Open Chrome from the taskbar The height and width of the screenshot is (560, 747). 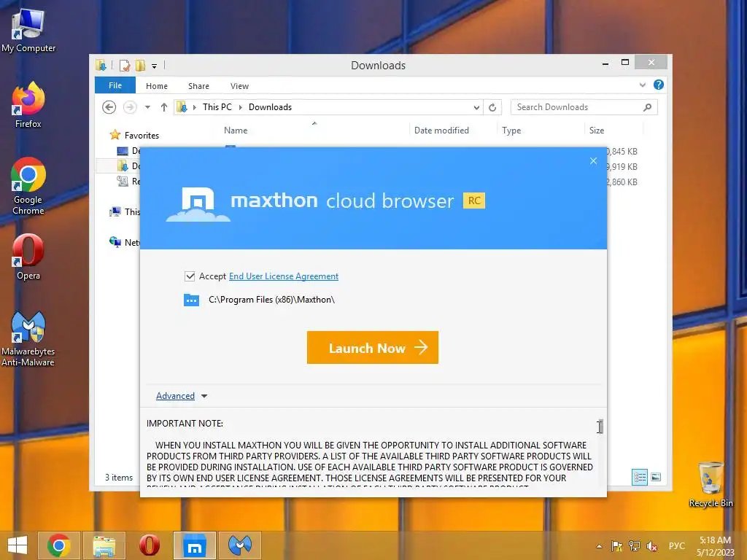[x=59, y=545]
